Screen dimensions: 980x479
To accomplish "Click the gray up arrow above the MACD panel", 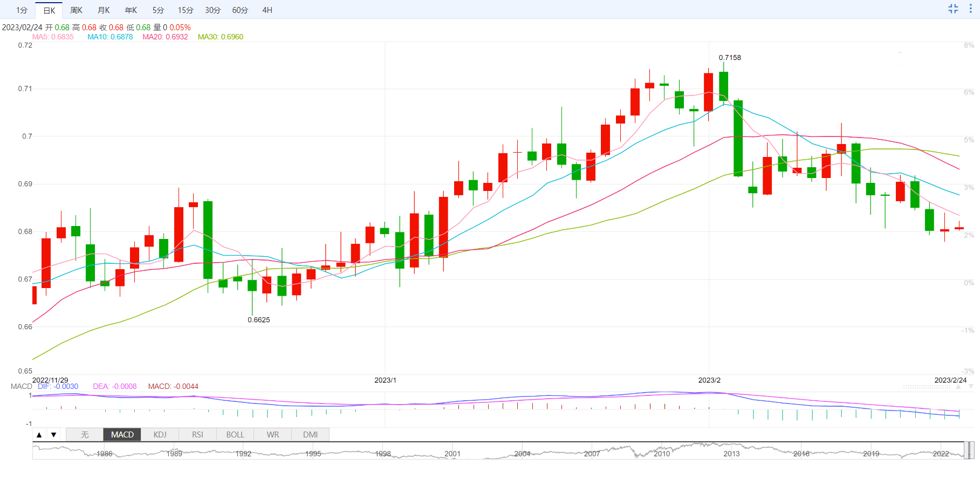I will (x=958, y=387).
